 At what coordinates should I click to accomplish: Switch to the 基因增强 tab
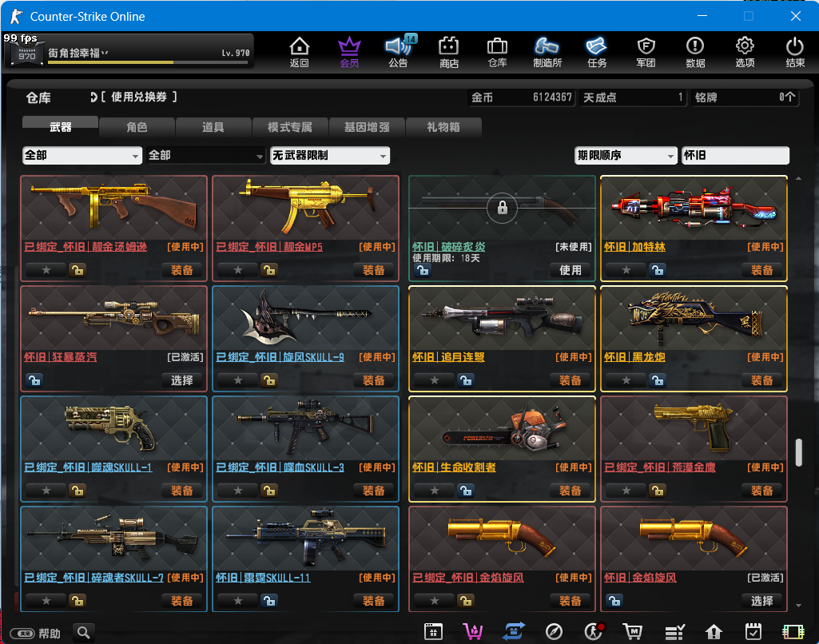pos(367,127)
